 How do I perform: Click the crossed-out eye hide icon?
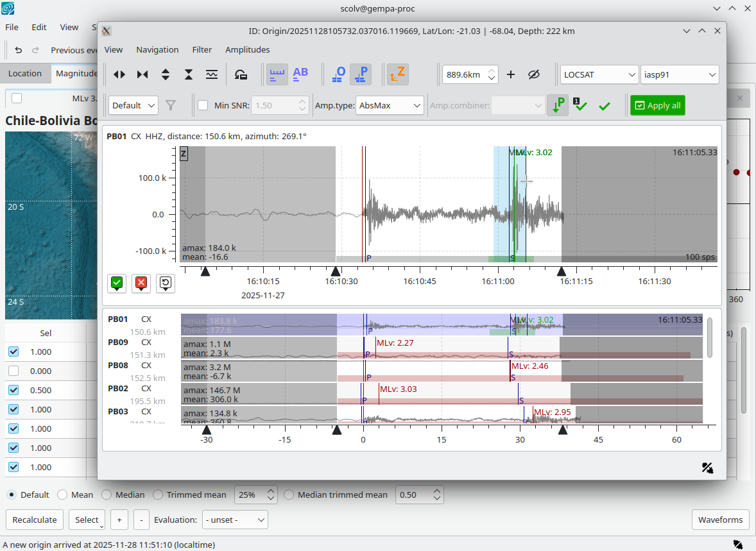(x=533, y=74)
